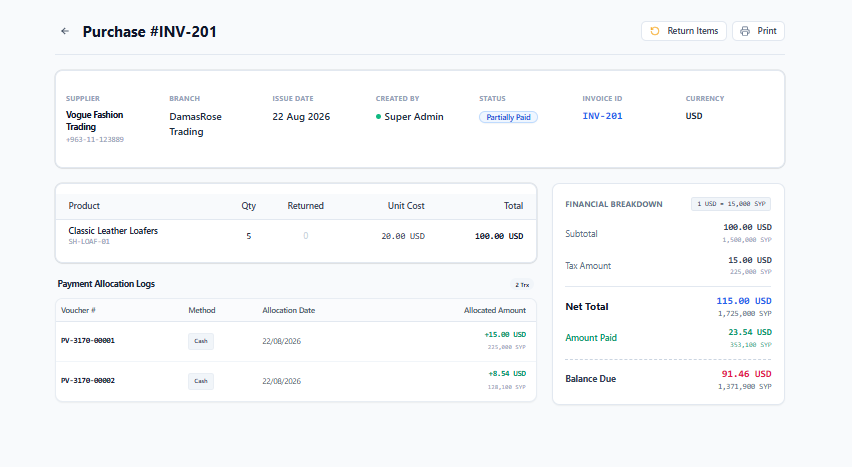Click the unit cost 20.00 USD
The image size is (852, 467).
(x=403, y=236)
